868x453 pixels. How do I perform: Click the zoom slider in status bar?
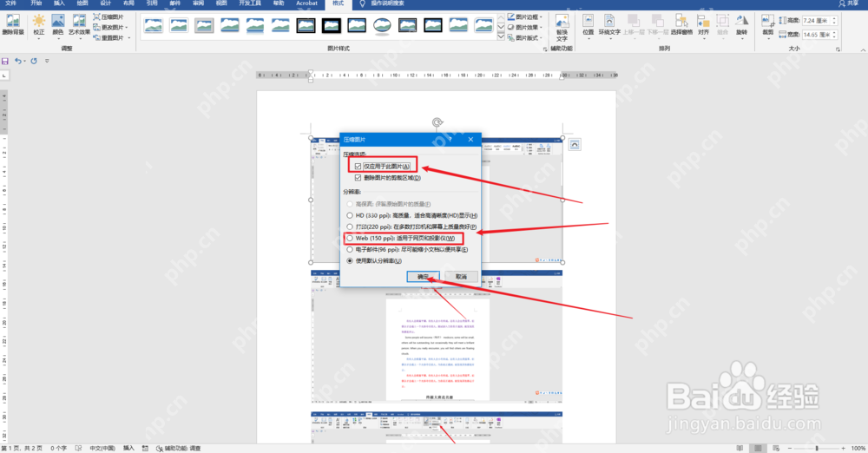[817, 448]
